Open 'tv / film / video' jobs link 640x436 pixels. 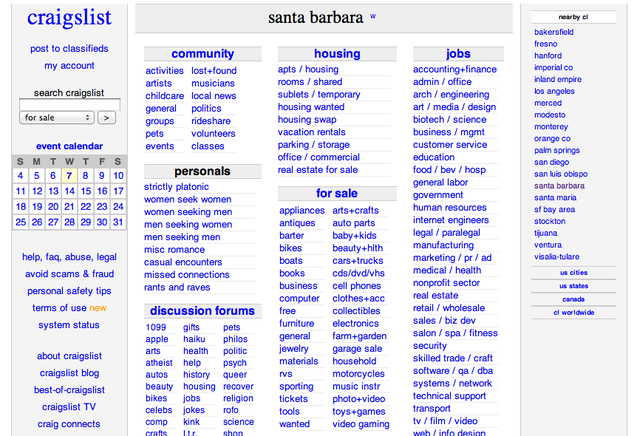coord(445,421)
